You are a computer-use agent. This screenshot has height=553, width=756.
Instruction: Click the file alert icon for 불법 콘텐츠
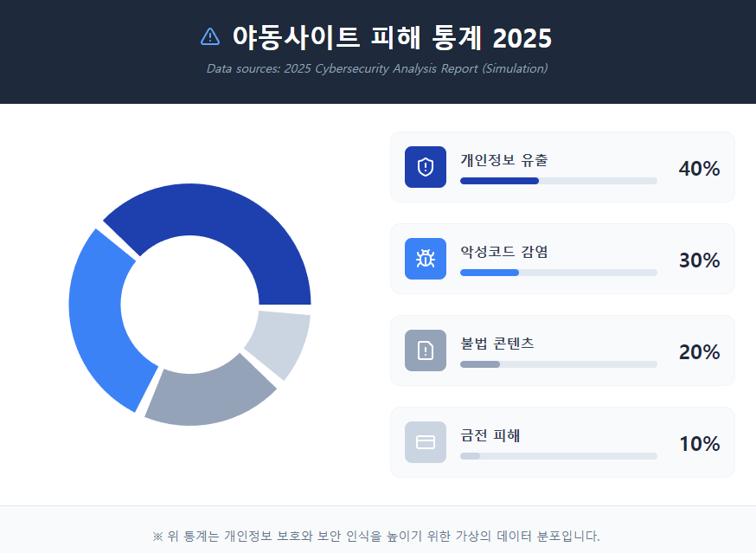pos(425,350)
